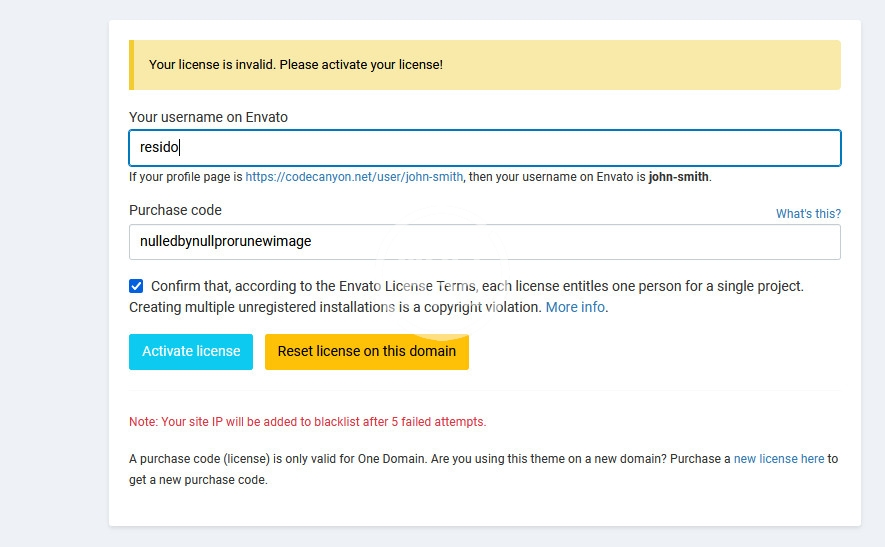This screenshot has width=885, height=547.
Task: Click the red blacklist note text
Action: pyautogui.click(x=307, y=422)
